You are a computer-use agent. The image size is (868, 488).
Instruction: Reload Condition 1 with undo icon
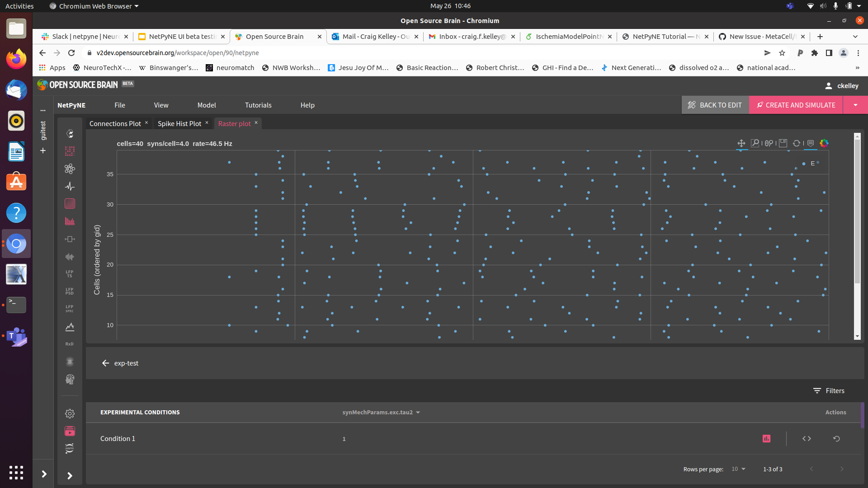(x=836, y=439)
